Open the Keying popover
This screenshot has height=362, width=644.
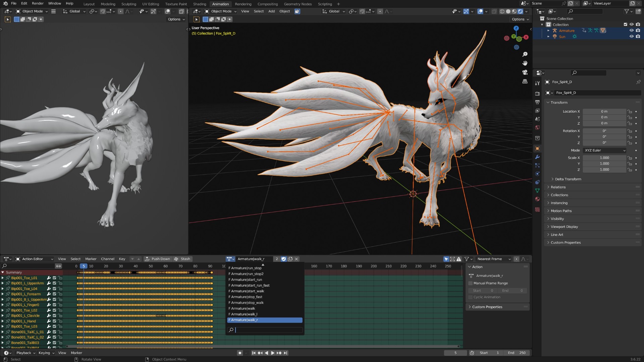click(46, 353)
